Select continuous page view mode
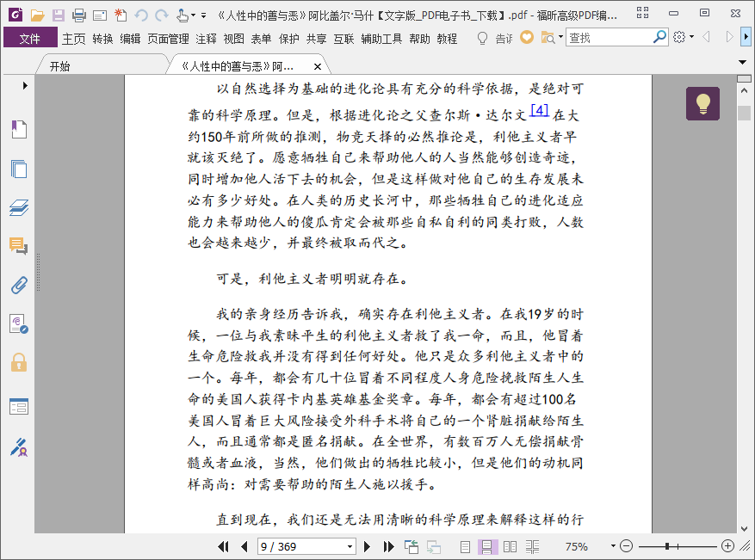755x560 pixels. (486, 546)
